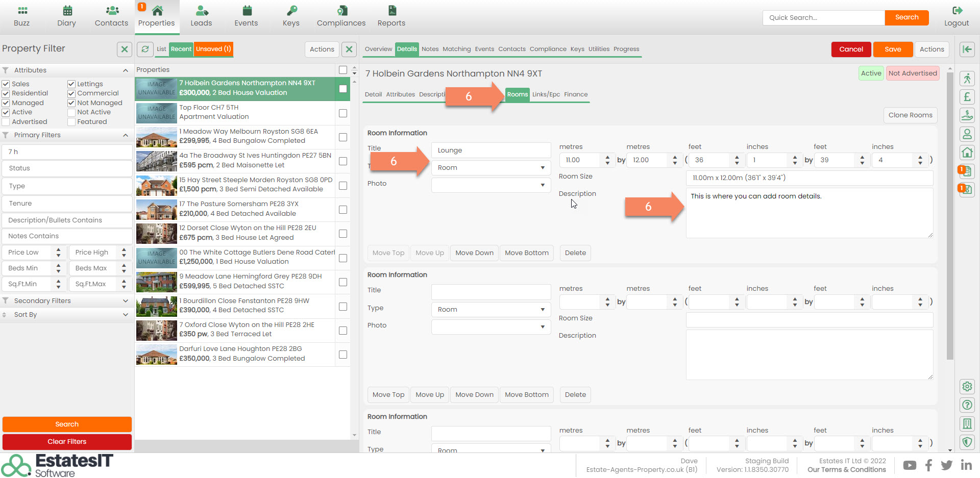Open the Lounge room Type dropdown
The image size is (980, 478).
pyautogui.click(x=491, y=168)
